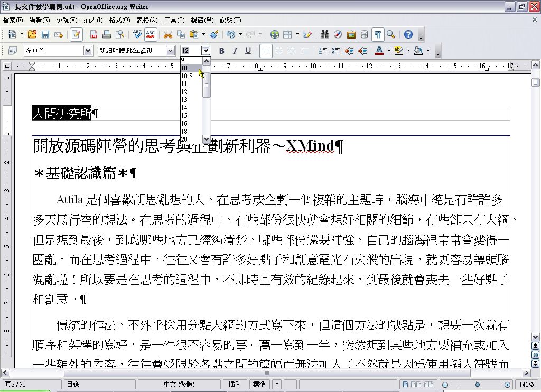Select font size 10 in list
This screenshot has width=541, height=392.
pos(191,68)
